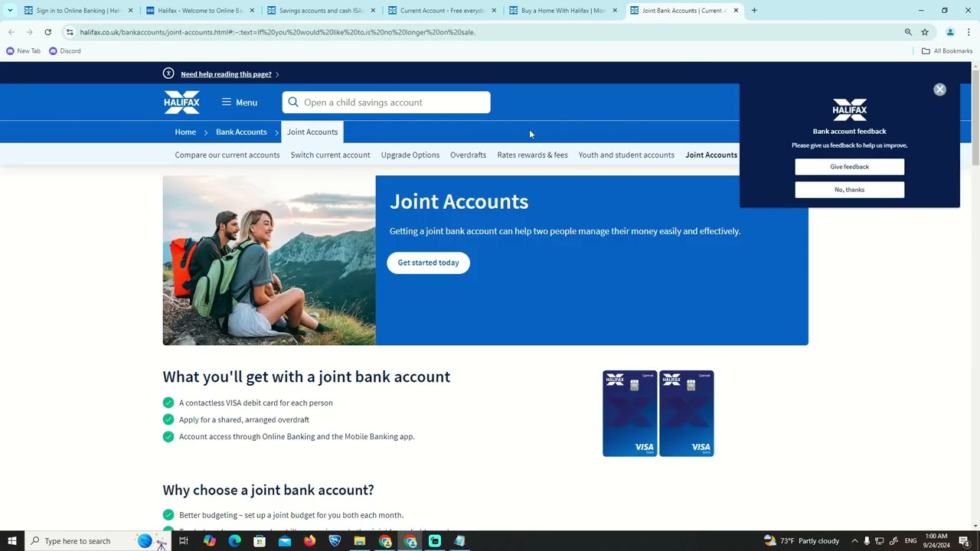This screenshot has width=980, height=551.
Task: Switch to 'Sign in to Online Banking' tab
Action: pyautogui.click(x=79, y=11)
